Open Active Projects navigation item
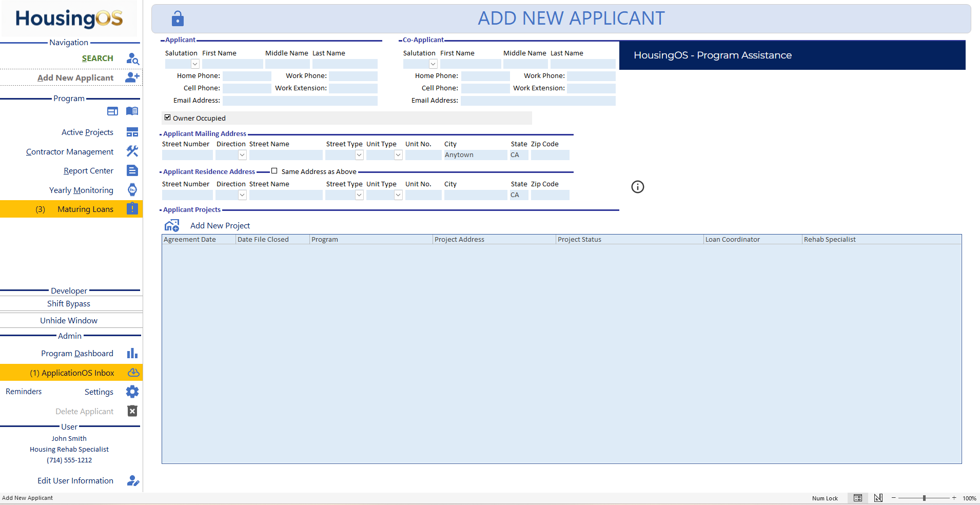 (x=87, y=132)
